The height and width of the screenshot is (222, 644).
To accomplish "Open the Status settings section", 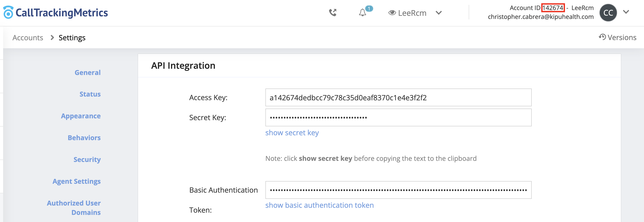I will tap(90, 94).
